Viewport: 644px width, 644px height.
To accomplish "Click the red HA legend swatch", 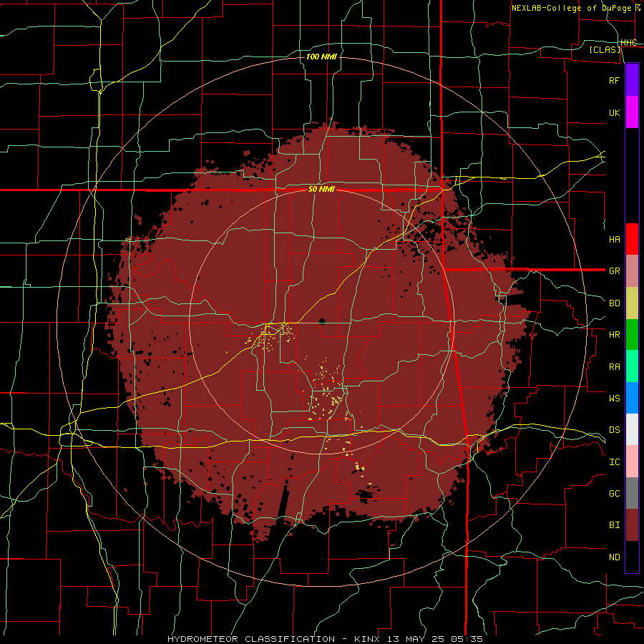I will 632,239.
